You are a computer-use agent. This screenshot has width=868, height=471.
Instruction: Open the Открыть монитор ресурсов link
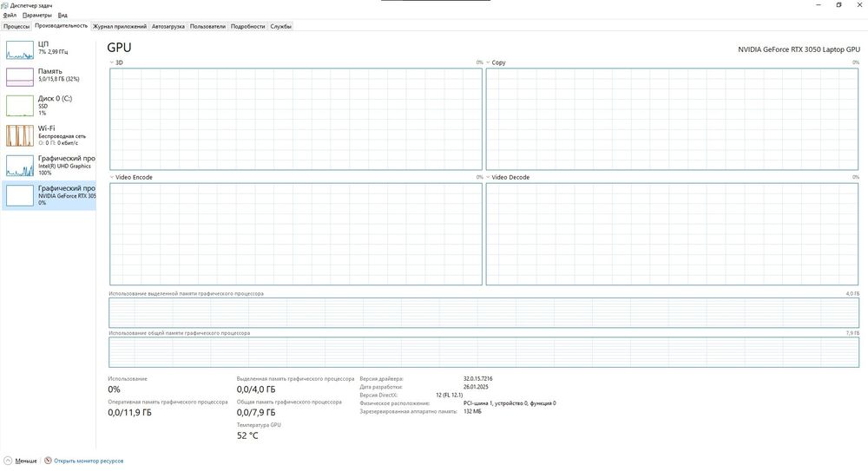click(89, 461)
